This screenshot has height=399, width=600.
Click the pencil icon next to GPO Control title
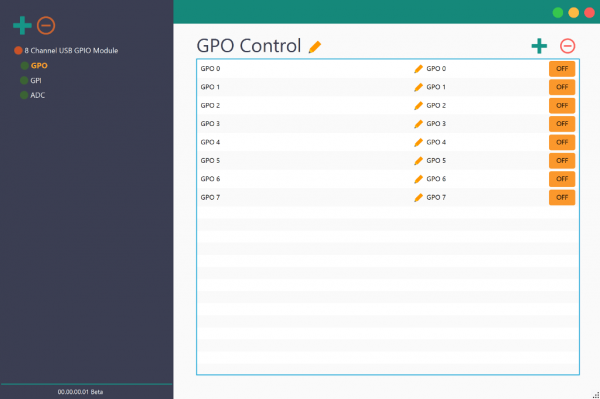coord(315,47)
